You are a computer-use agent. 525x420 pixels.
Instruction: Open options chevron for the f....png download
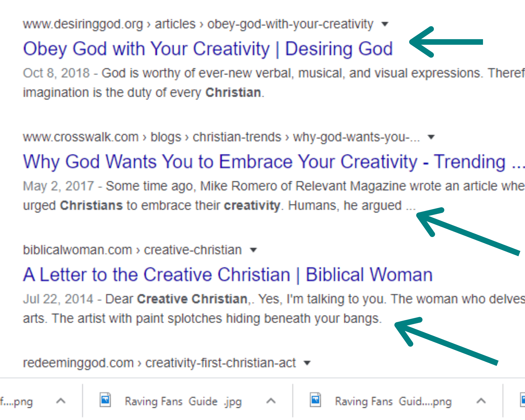pyautogui.click(x=61, y=401)
